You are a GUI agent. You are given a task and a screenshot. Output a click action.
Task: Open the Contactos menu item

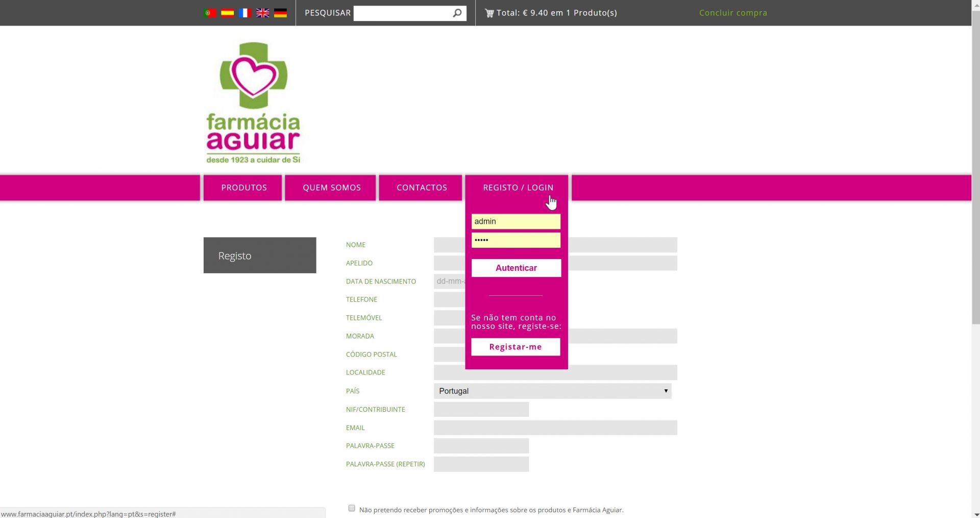coord(422,187)
